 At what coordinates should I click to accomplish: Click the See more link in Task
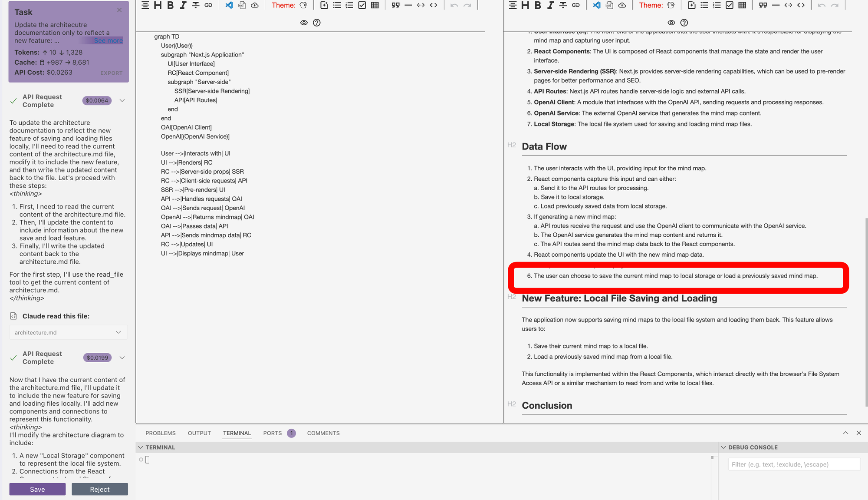tap(108, 40)
